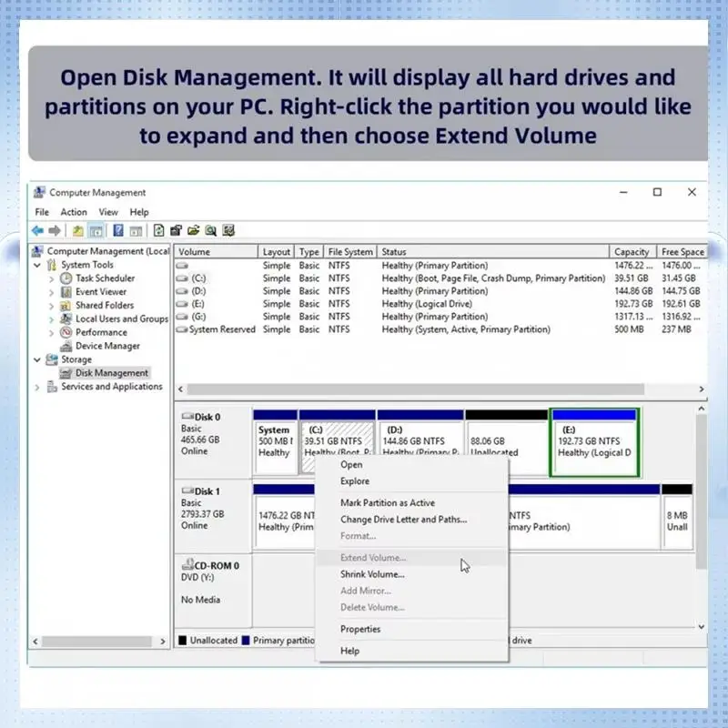Click the checklist toolbar icon

point(228,230)
